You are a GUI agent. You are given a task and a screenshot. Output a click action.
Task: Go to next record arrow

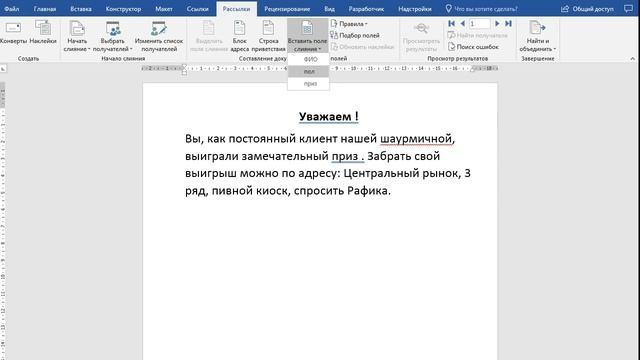click(x=497, y=24)
